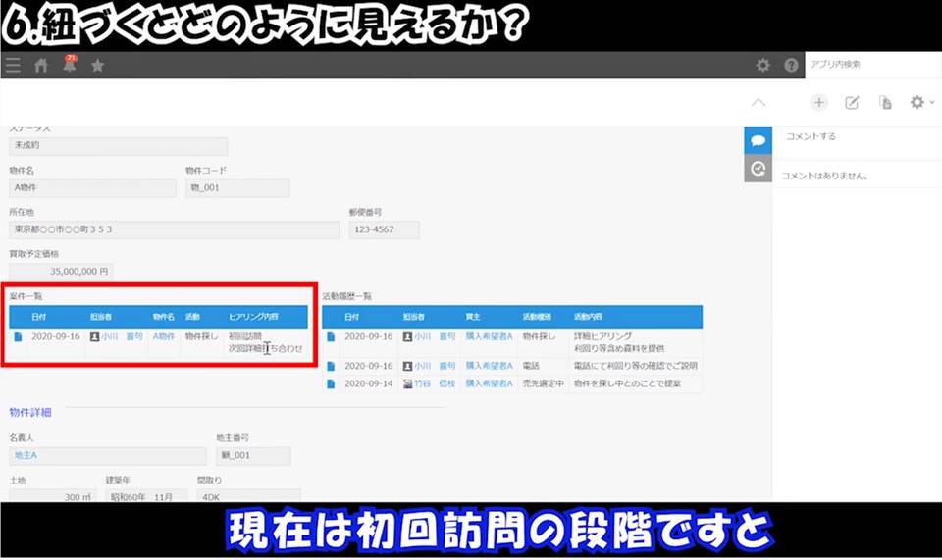Go to previous record with up chevron
Image resolution: width=942 pixels, height=560 pixels.
point(758,103)
